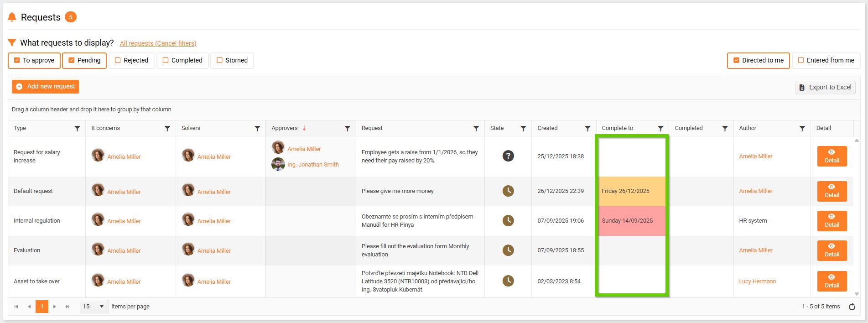This screenshot has width=868, height=323.
Task: Open the Solvers column filter
Action: (x=257, y=129)
